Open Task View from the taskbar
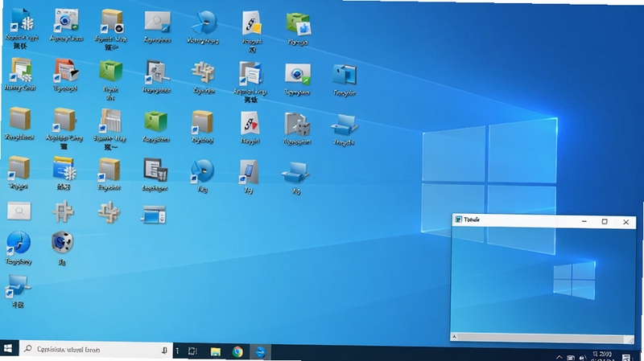 click(192, 351)
